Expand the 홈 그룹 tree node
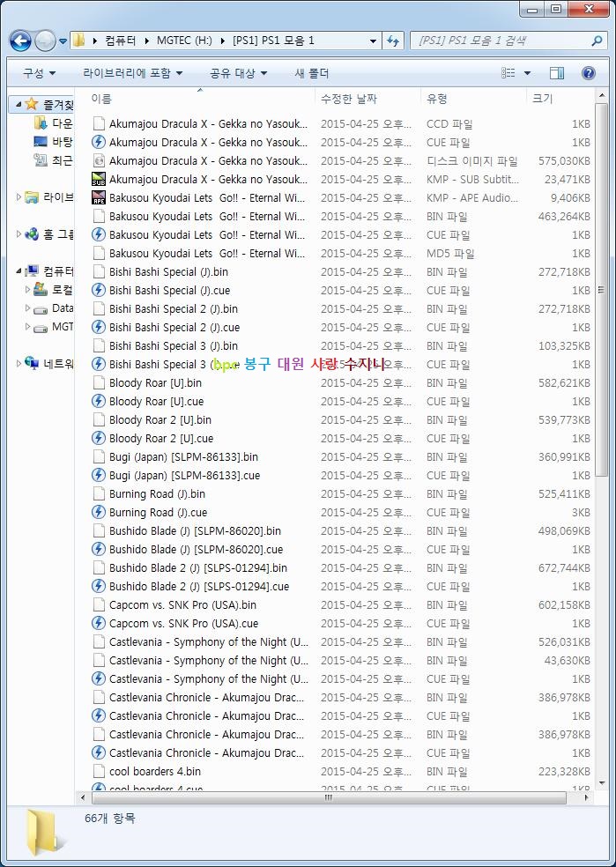Image resolution: width=616 pixels, height=867 pixels. [19, 233]
